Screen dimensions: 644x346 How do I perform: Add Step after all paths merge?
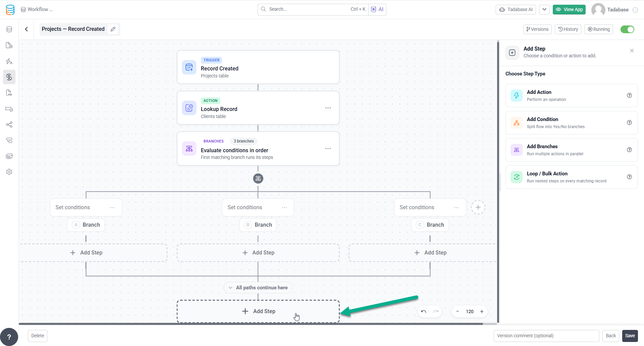pos(258,311)
